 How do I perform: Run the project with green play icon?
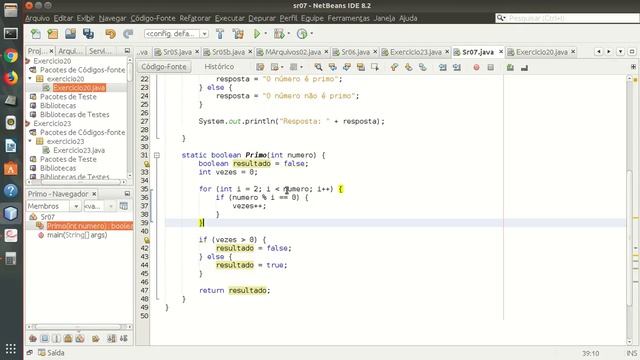pos(257,34)
